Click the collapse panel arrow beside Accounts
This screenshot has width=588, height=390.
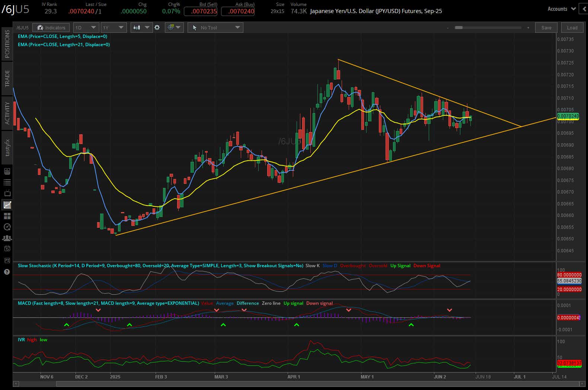pos(583,9)
